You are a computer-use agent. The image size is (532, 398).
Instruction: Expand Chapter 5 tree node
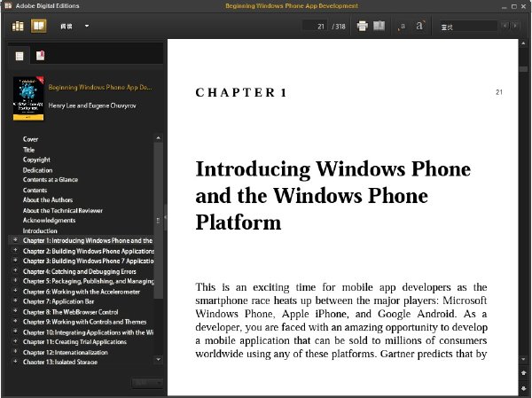click(x=15, y=281)
